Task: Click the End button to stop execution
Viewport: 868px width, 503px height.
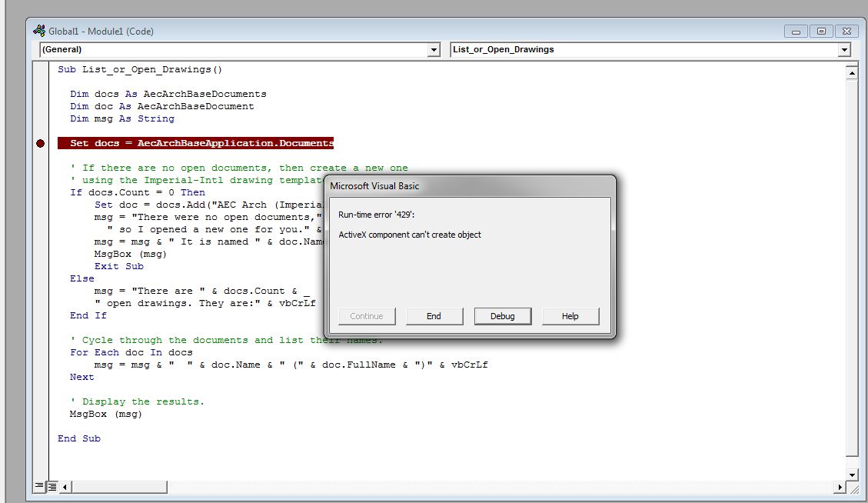Action: coord(434,315)
